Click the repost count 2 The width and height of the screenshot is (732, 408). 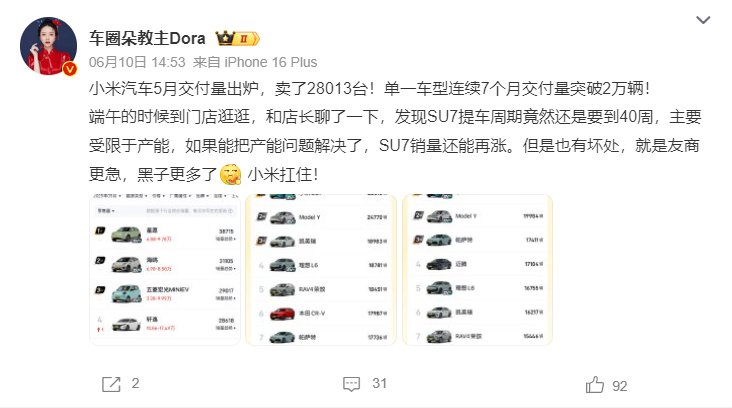[135, 384]
